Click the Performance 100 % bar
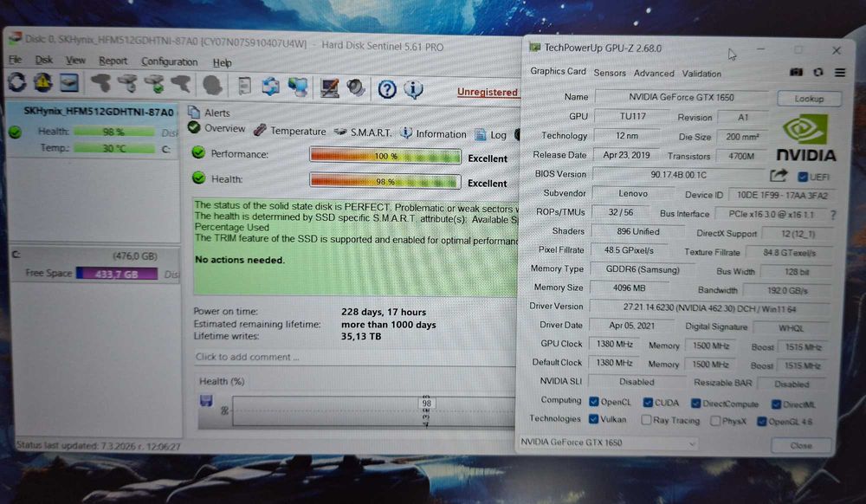The height and width of the screenshot is (504, 866). click(x=385, y=156)
